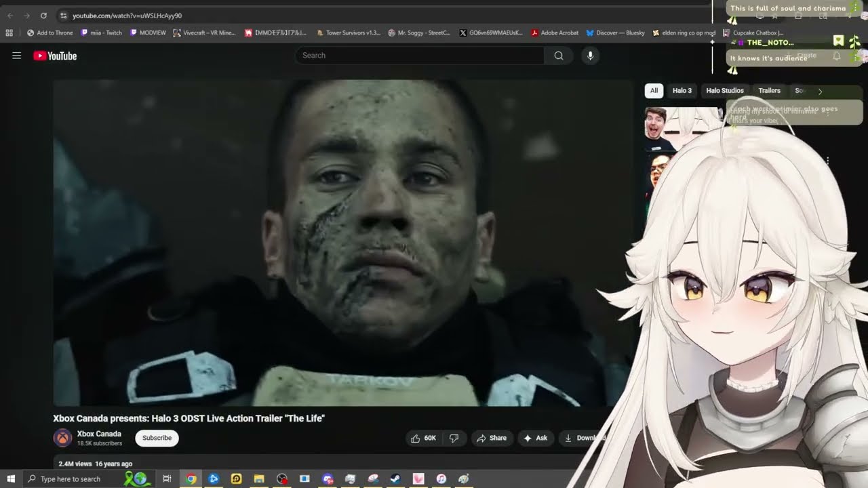Click the dislike thumbs-down icon
Screen dimensions: 868x488
[454, 438]
